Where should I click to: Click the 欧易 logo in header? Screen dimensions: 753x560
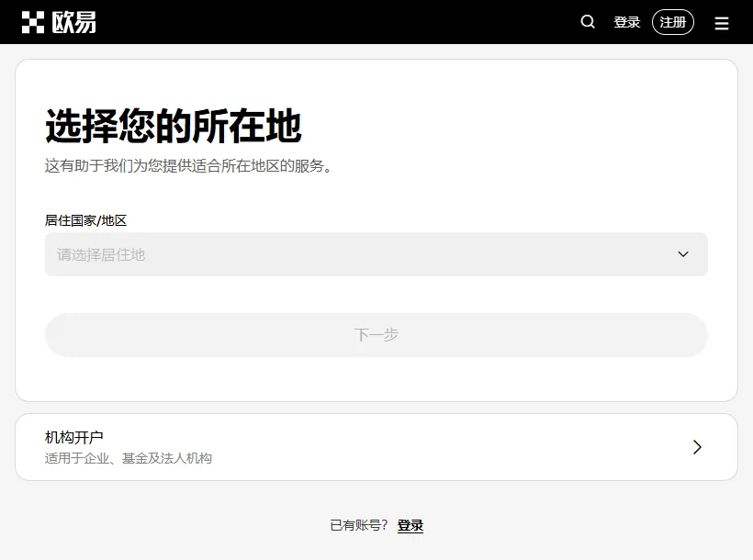click(x=59, y=22)
